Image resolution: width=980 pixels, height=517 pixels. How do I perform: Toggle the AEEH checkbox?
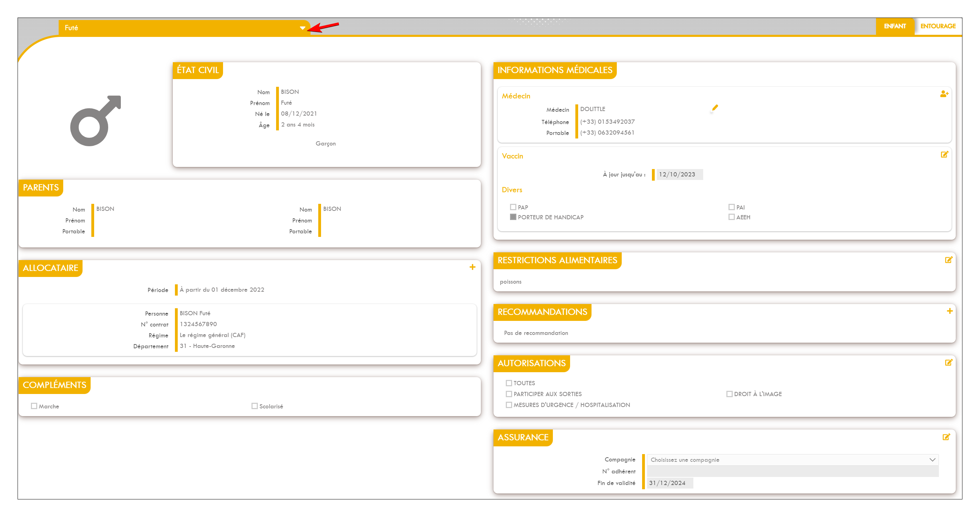point(731,217)
